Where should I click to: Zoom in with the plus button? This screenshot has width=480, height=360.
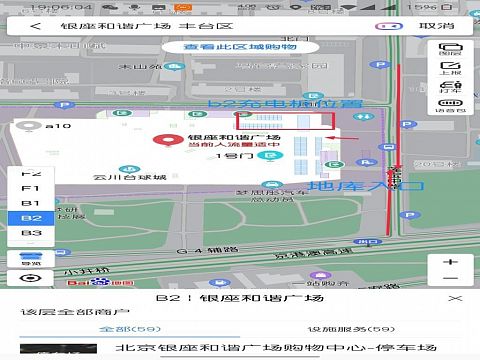450,262
